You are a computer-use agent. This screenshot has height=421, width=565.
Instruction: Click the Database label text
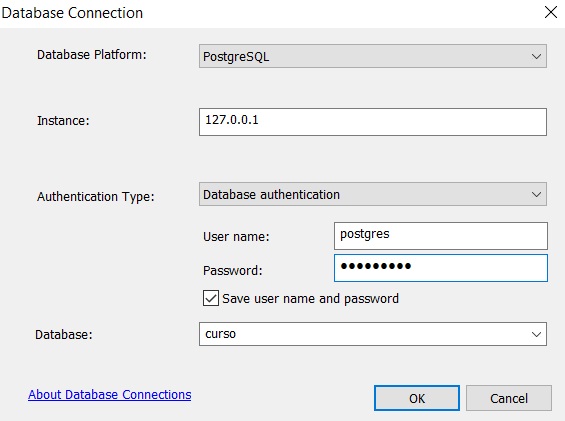[64, 335]
